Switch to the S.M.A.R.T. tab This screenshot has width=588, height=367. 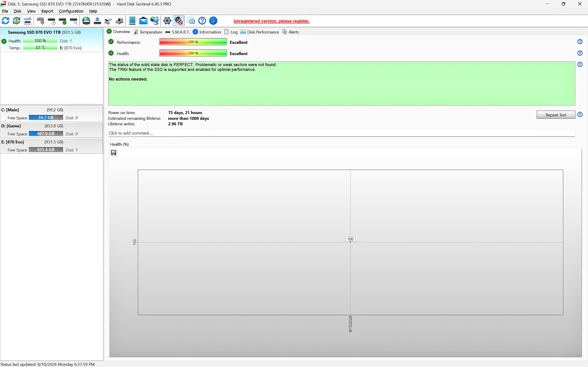click(x=177, y=32)
